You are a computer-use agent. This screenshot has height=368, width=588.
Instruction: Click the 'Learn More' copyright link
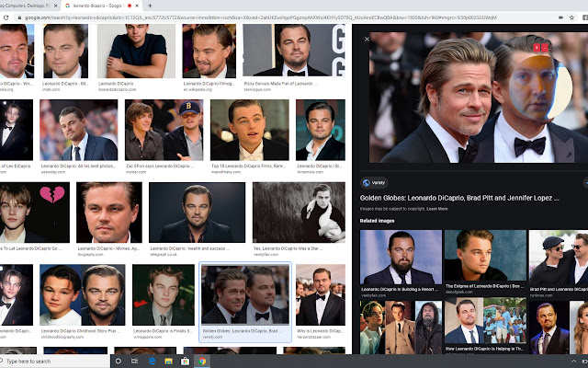point(437,209)
